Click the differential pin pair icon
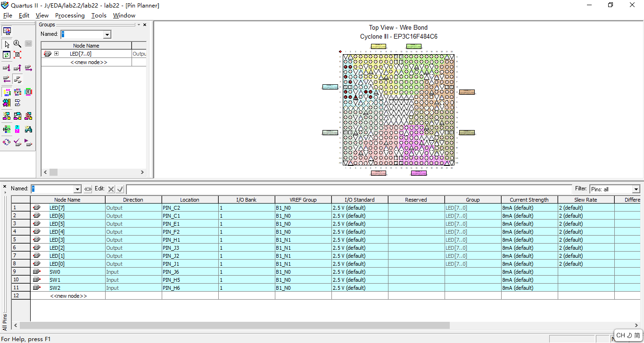Image resolution: width=644 pixels, height=343 pixels. (x=17, y=103)
